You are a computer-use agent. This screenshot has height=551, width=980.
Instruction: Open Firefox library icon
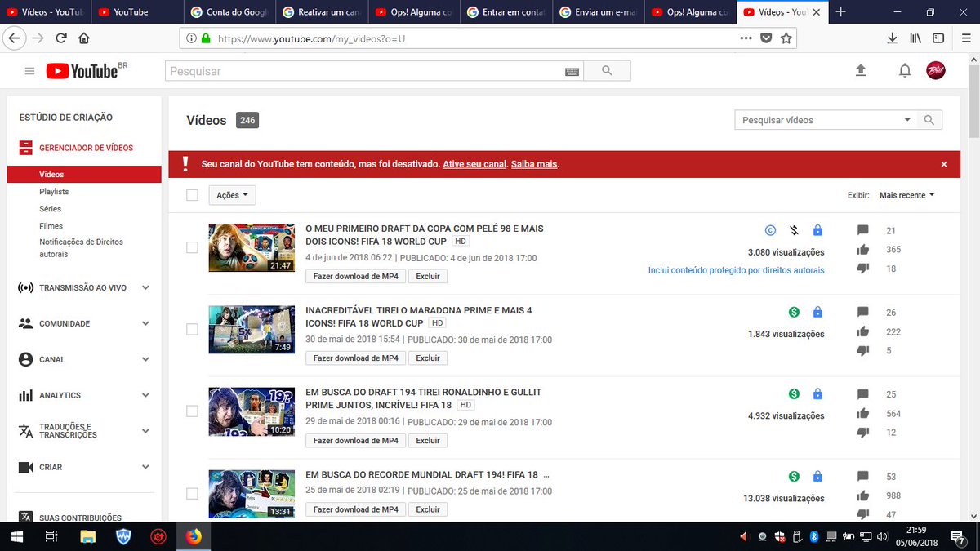coord(915,38)
